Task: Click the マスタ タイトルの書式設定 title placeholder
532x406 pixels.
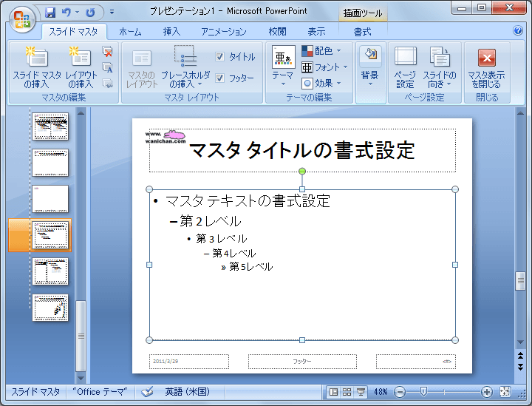Action: (302, 150)
